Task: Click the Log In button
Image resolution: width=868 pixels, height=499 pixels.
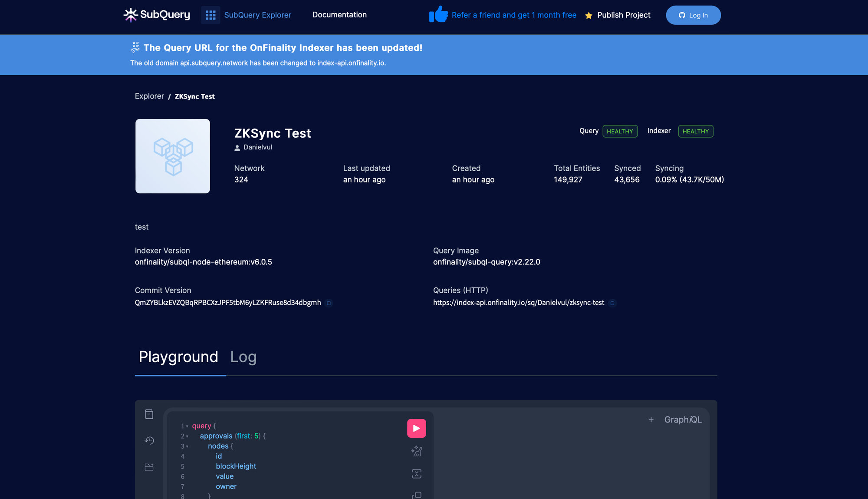Action: [693, 15]
